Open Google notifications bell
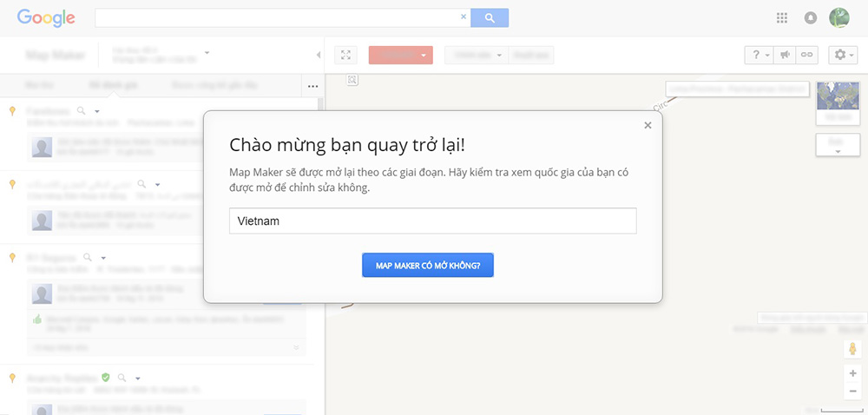 (810, 17)
